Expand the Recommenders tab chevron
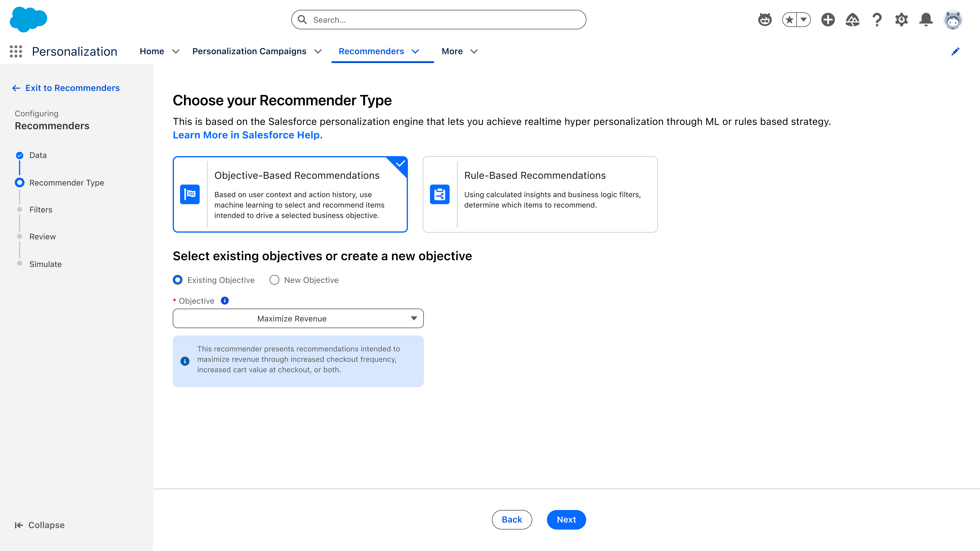Viewport: 980px width, 551px height. pyautogui.click(x=415, y=51)
